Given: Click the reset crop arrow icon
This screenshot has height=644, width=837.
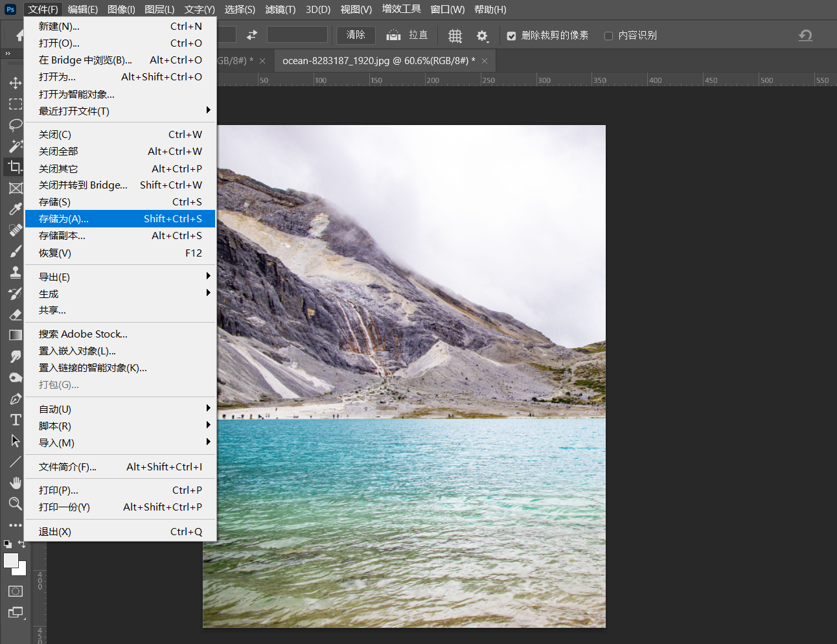Looking at the screenshot, I should [x=805, y=35].
